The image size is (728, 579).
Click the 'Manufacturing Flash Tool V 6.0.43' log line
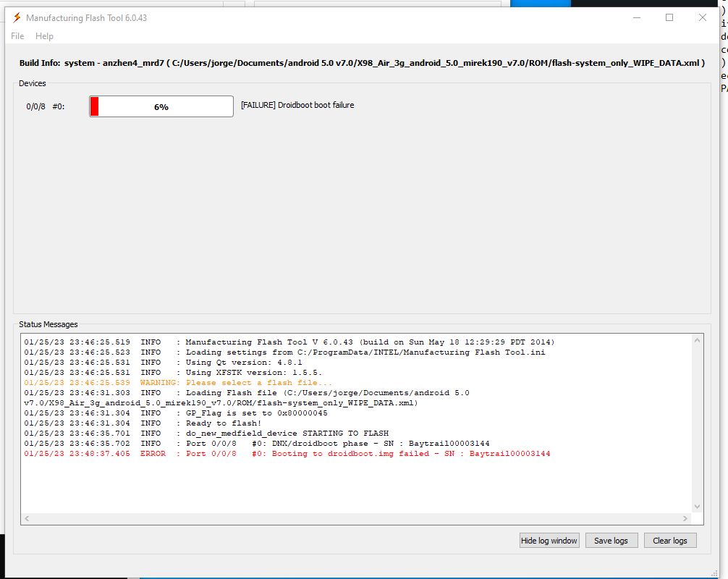pyautogui.click(x=289, y=342)
